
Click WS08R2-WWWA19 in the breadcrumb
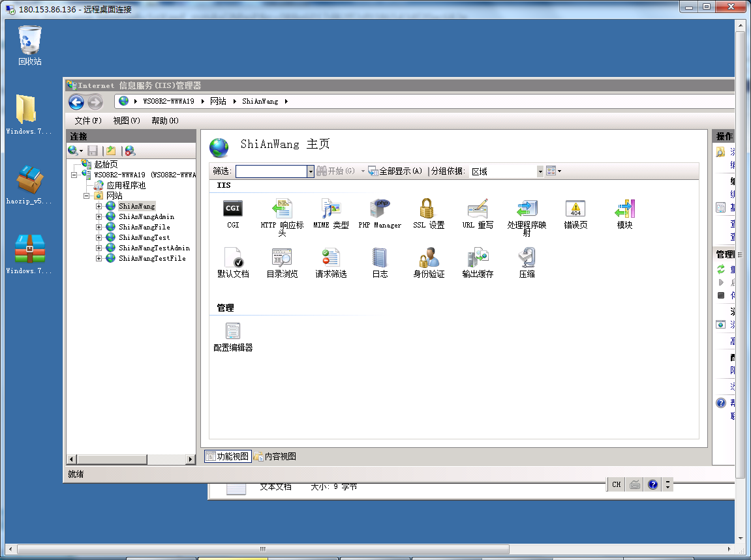click(x=168, y=101)
